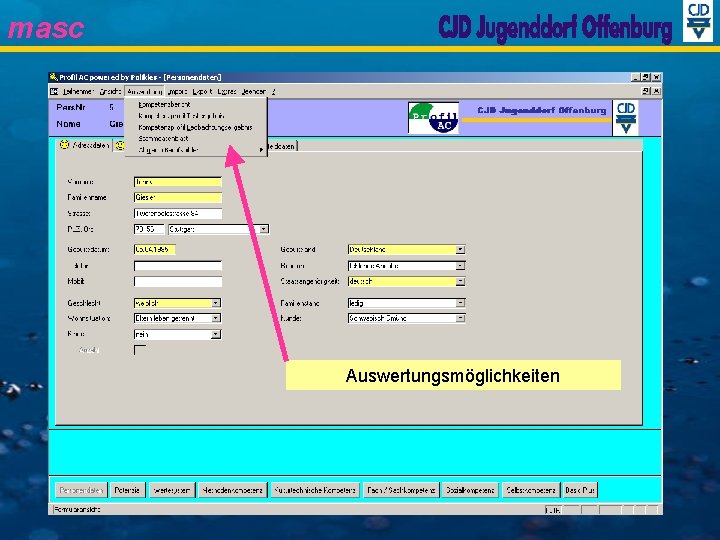Click the Kulturtechnische Kompetenz button
This screenshot has width=720, height=540.
315,490
